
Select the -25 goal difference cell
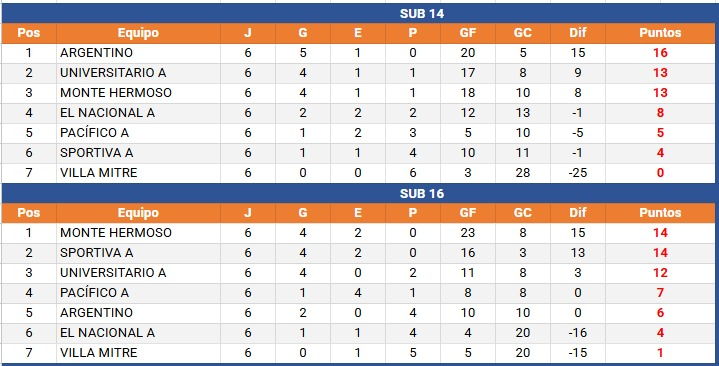point(578,173)
